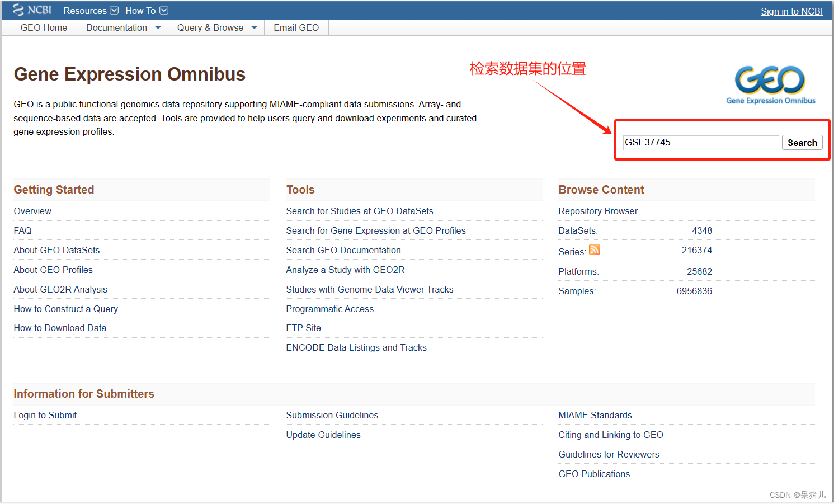Open Search for Studies at GEO DataSets
Viewport: 834px width, 504px height.
pos(360,211)
